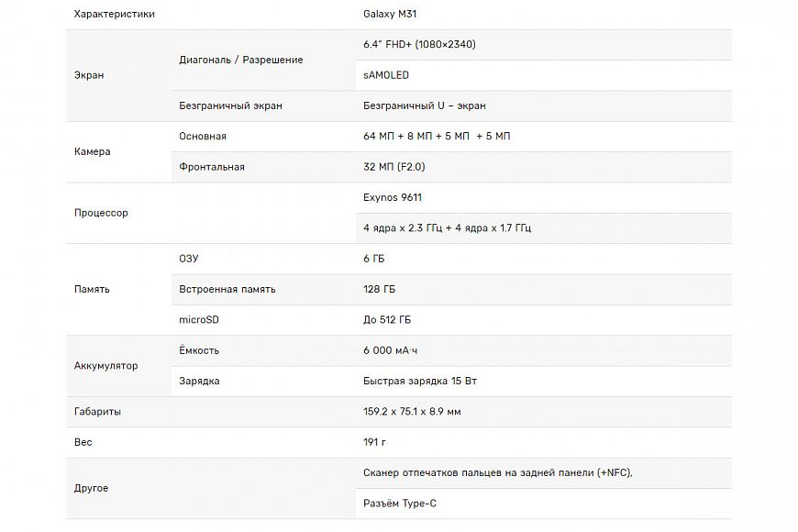Select the 128 ГБ storage value

point(380,289)
